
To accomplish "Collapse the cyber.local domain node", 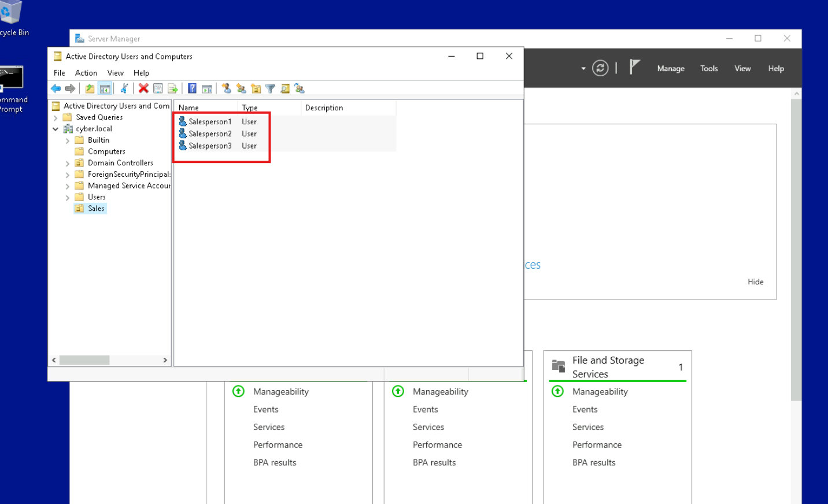I will pos(56,129).
